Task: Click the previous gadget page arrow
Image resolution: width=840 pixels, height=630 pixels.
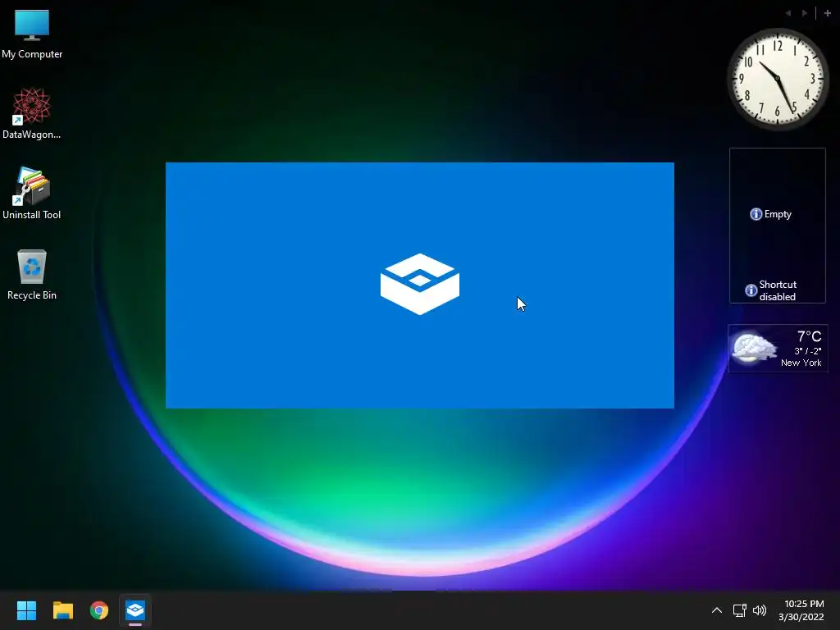Action: (x=788, y=13)
